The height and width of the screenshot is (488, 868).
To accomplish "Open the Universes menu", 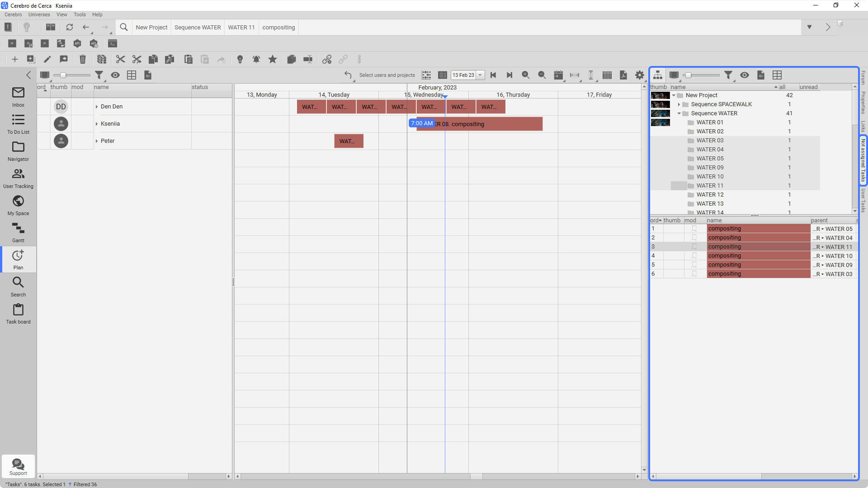I will 39,14.
